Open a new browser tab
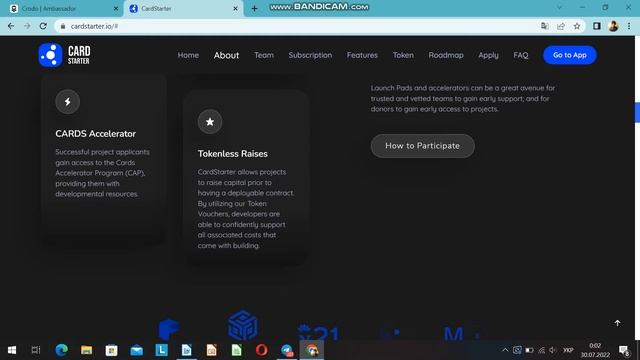 point(254,9)
